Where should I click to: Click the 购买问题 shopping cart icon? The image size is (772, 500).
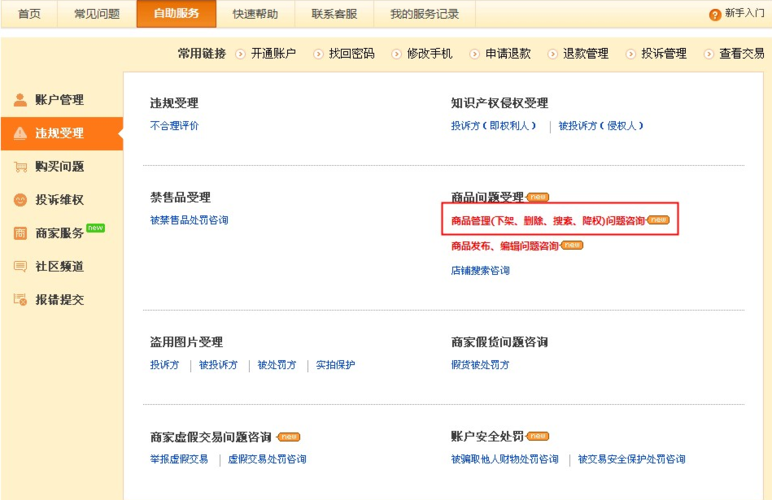(x=20, y=167)
